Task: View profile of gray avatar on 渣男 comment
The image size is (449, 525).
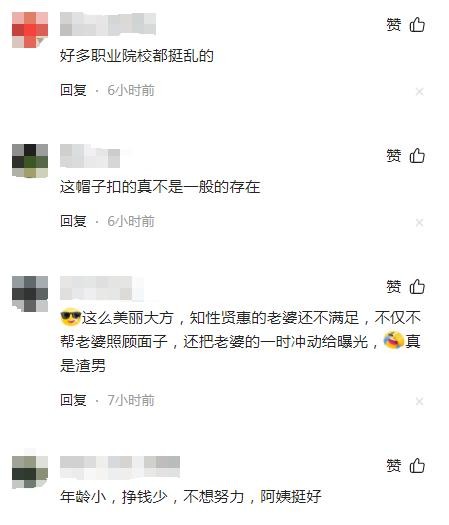Action: 30,294
